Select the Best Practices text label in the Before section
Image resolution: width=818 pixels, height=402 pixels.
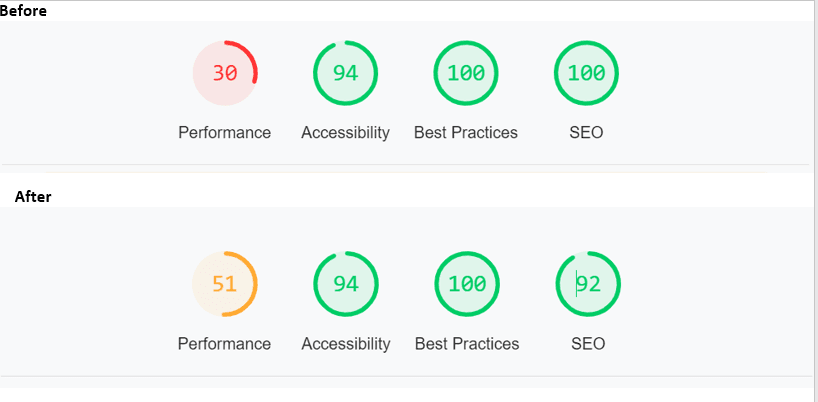466,132
